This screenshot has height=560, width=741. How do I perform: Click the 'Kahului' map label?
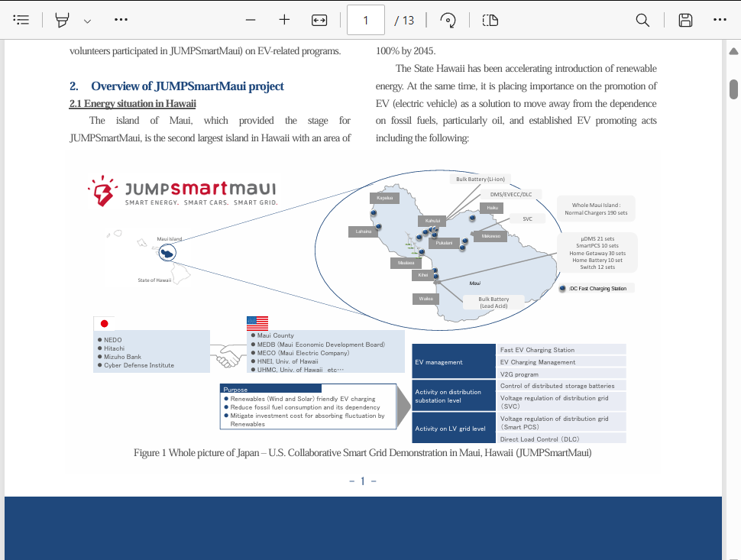(x=432, y=221)
